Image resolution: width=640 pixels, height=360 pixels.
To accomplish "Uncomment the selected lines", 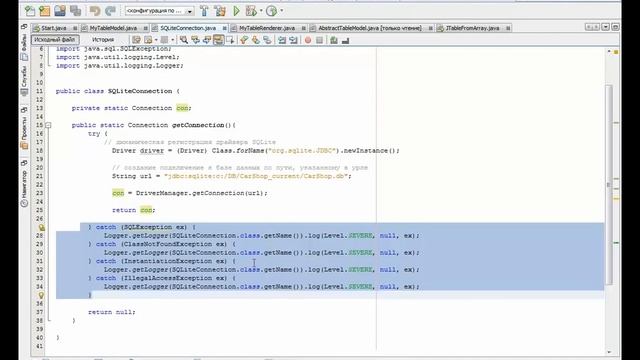I will (x=345, y=40).
